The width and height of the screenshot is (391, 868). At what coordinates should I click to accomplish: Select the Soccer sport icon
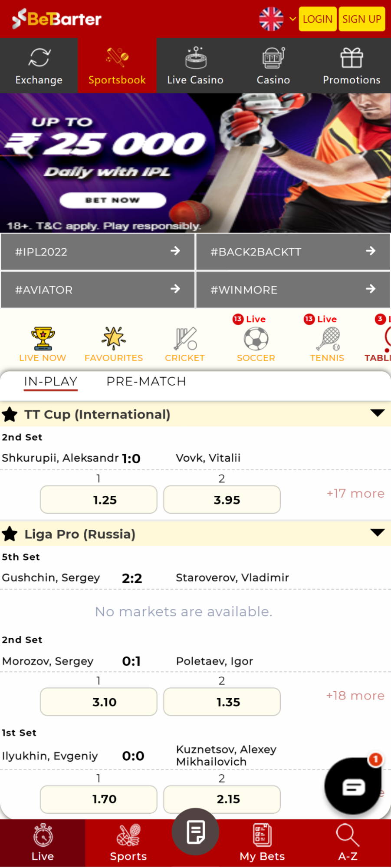[256, 339]
